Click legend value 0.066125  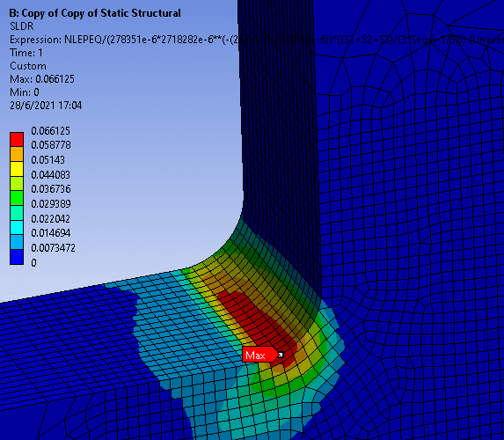pos(50,131)
